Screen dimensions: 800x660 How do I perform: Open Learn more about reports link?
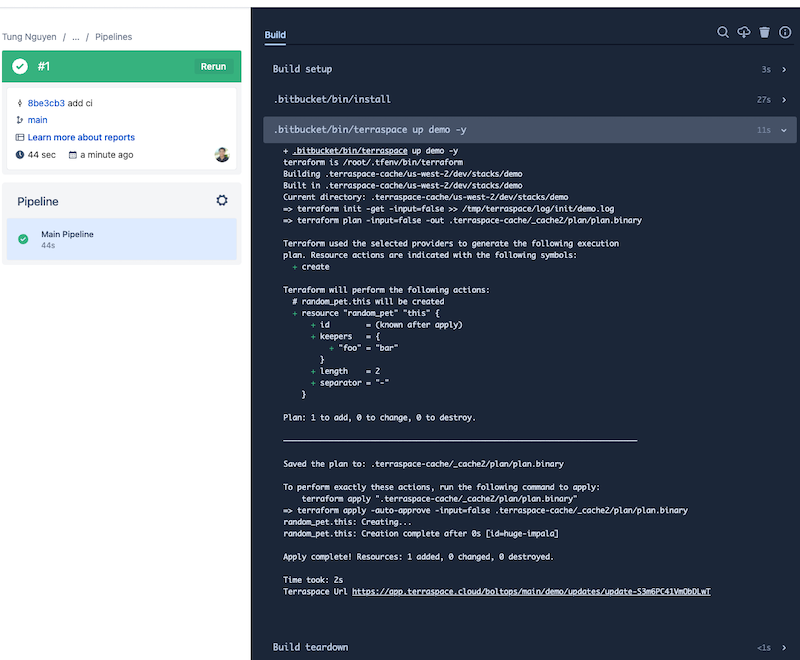pos(81,137)
